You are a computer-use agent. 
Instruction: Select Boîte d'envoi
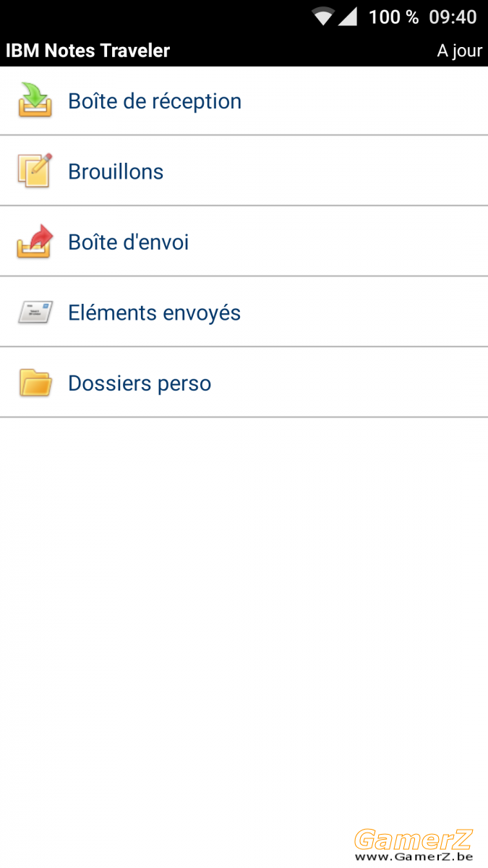coord(244,242)
